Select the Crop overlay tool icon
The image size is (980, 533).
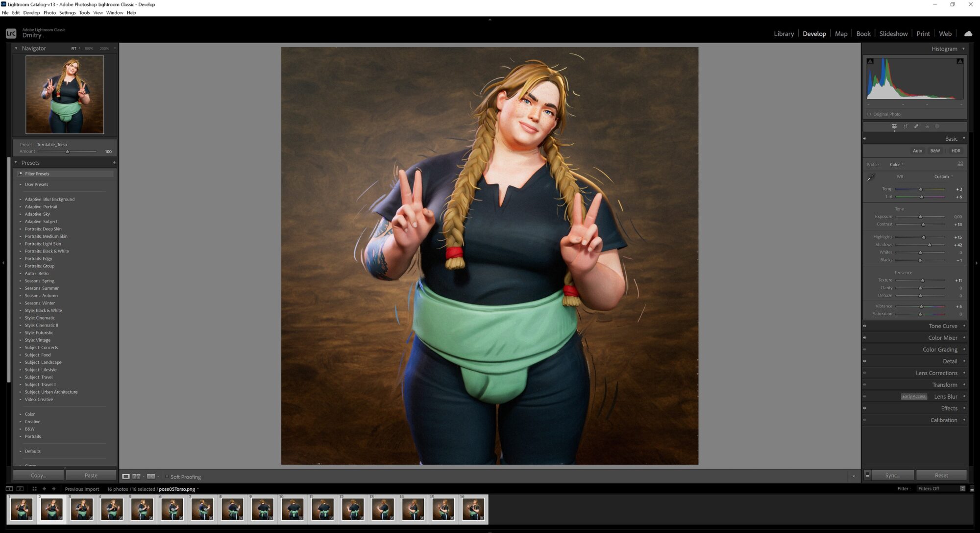pyautogui.click(x=905, y=127)
